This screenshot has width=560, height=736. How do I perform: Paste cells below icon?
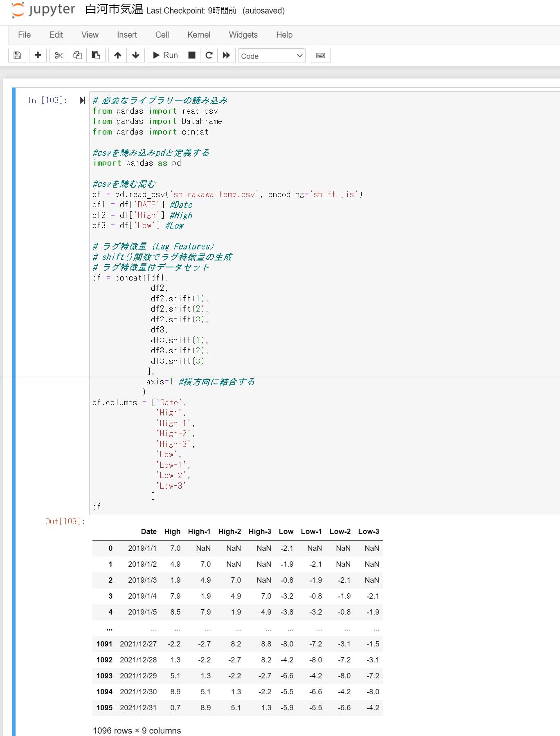coord(96,55)
